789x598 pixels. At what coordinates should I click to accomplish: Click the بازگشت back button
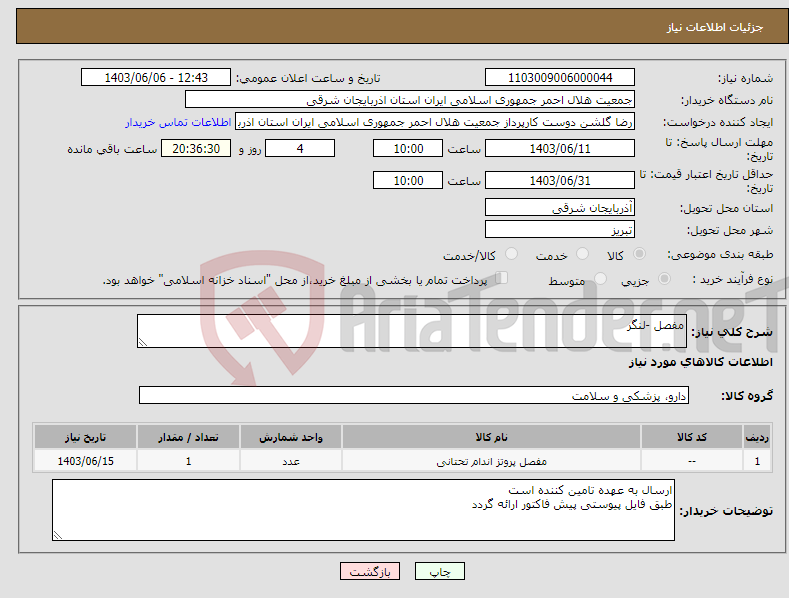[370, 571]
